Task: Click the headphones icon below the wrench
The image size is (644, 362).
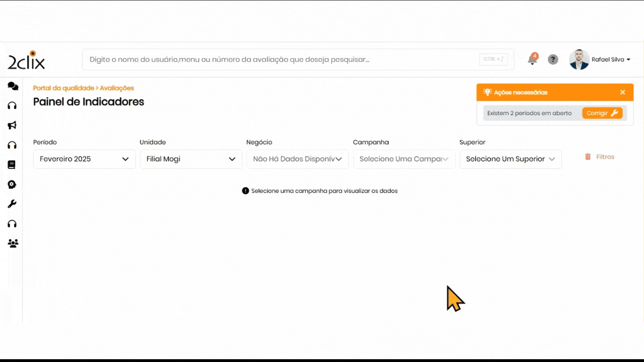Action: pos(12,223)
